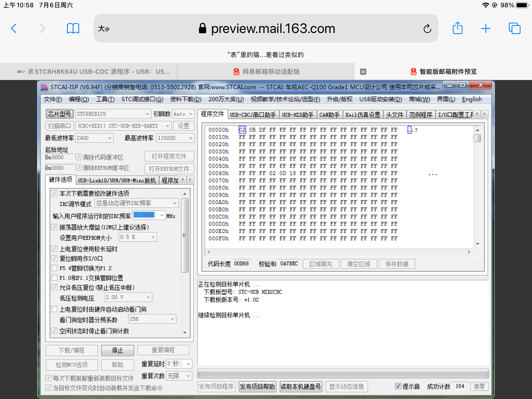532x399 pixels.
Task: Click the 起始地址 code 0x0000 field
Action: 59,157
